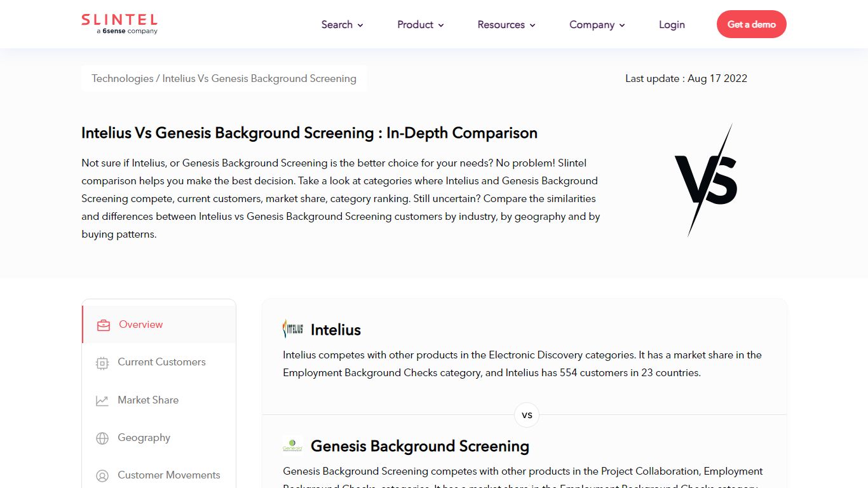The width and height of the screenshot is (868, 488).
Task: Click the large VS graphic
Action: pyautogui.click(x=706, y=180)
